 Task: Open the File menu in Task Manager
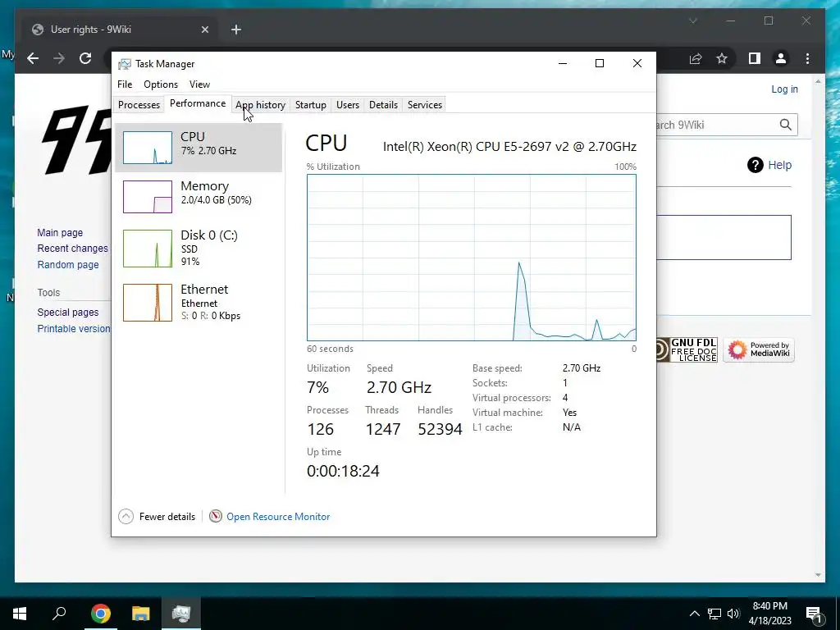(125, 84)
